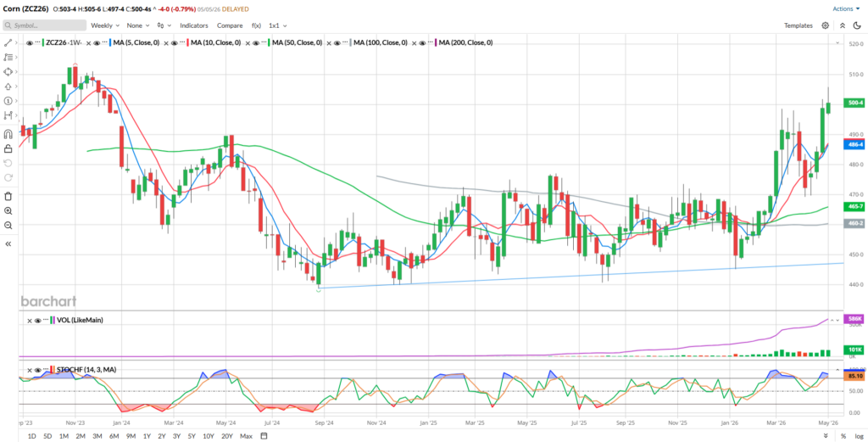This screenshot has height=442, width=868.
Task: Zoom in using the magnifier plus icon
Action: pyautogui.click(x=8, y=211)
